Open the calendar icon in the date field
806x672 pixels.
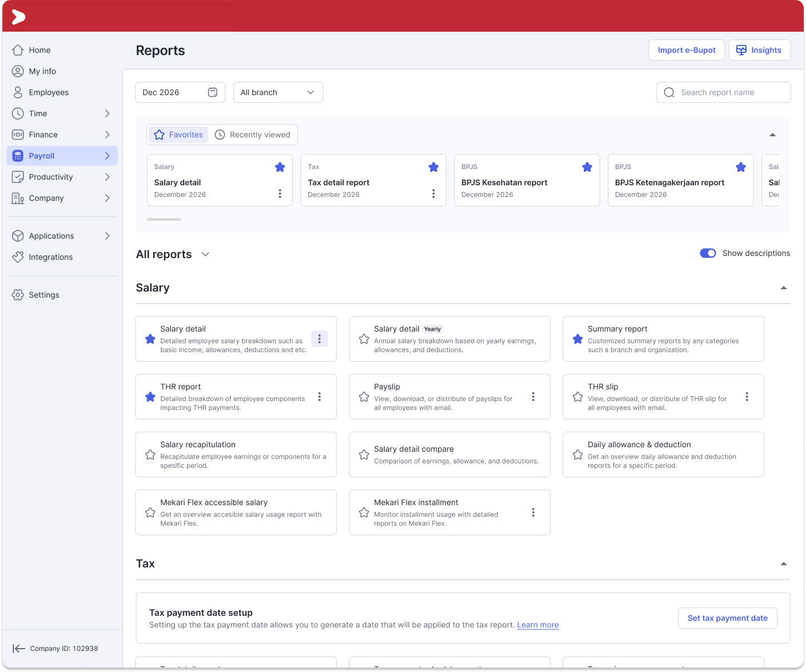click(x=213, y=92)
